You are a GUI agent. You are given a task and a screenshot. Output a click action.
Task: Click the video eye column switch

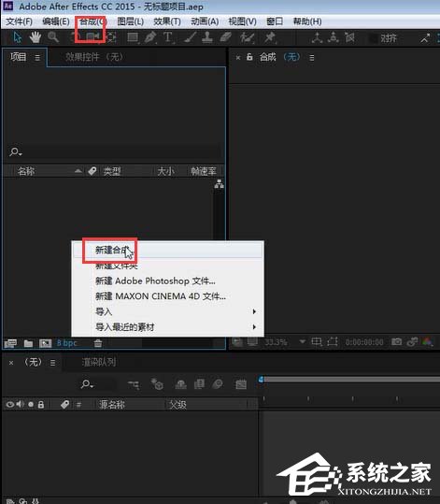point(10,404)
